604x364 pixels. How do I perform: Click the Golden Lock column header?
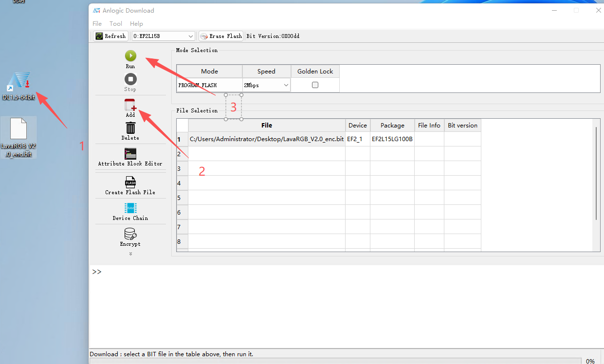pos(315,71)
